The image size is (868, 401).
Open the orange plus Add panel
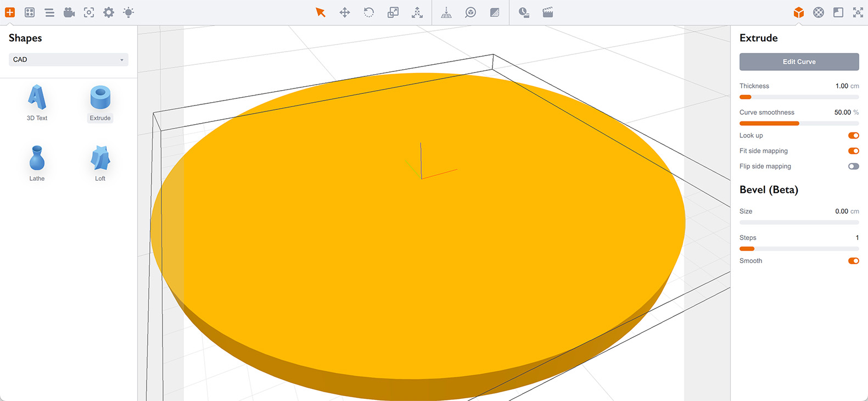(x=10, y=12)
